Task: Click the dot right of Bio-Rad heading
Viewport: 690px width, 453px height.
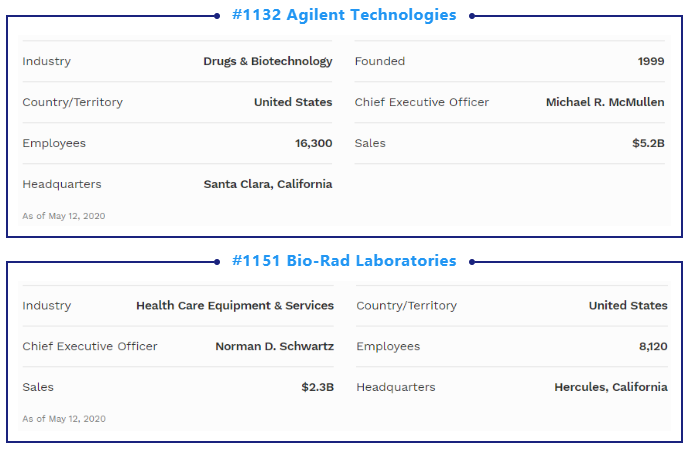Action: [472, 262]
